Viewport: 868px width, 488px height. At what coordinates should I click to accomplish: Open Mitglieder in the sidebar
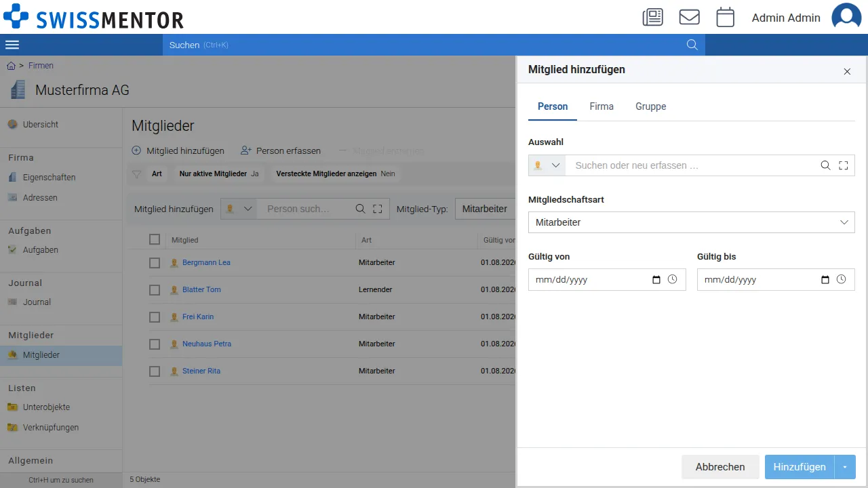point(61,355)
